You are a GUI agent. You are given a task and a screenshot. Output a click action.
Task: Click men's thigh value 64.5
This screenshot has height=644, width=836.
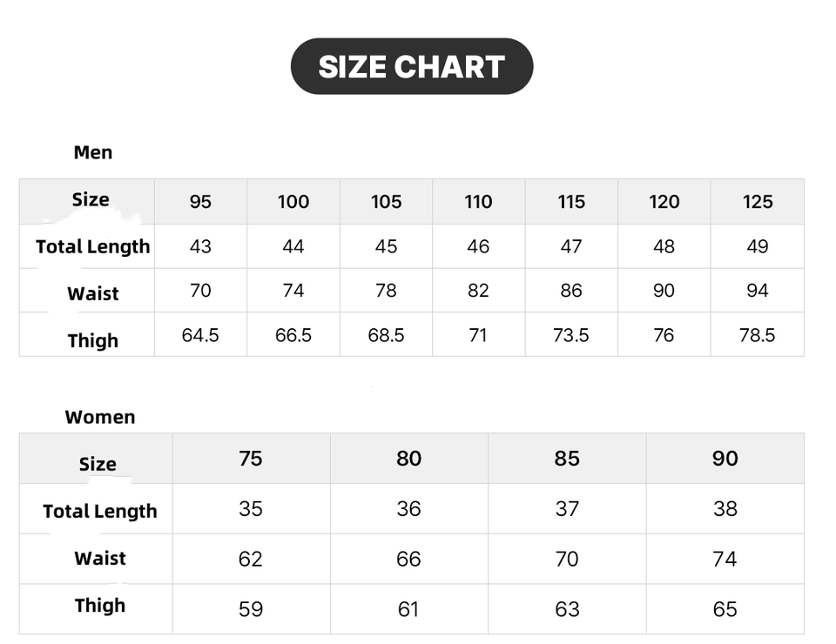point(200,335)
